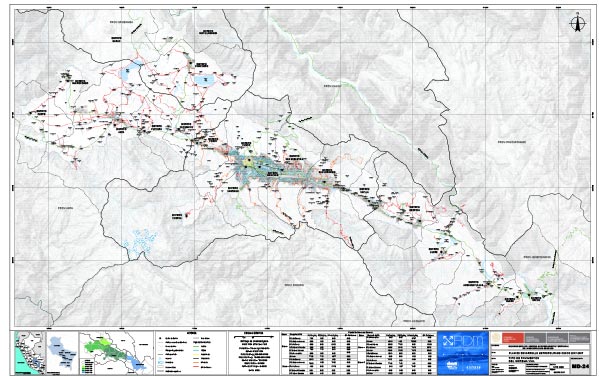Click the cluster of small blue lagoon outlines

pyautogui.click(x=140, y=240)
